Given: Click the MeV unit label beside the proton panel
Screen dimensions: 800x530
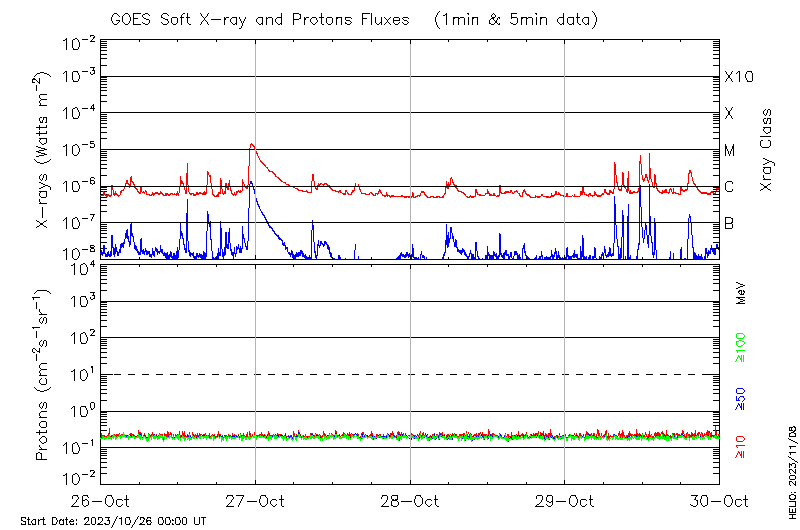Looking at the screenshot, I should tap(741, 292).
